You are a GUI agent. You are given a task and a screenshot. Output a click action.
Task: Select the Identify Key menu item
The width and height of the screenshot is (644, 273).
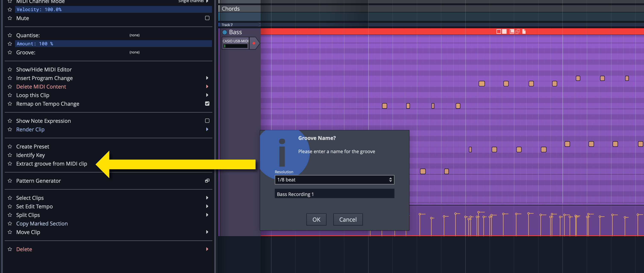(x=31, y=155)
